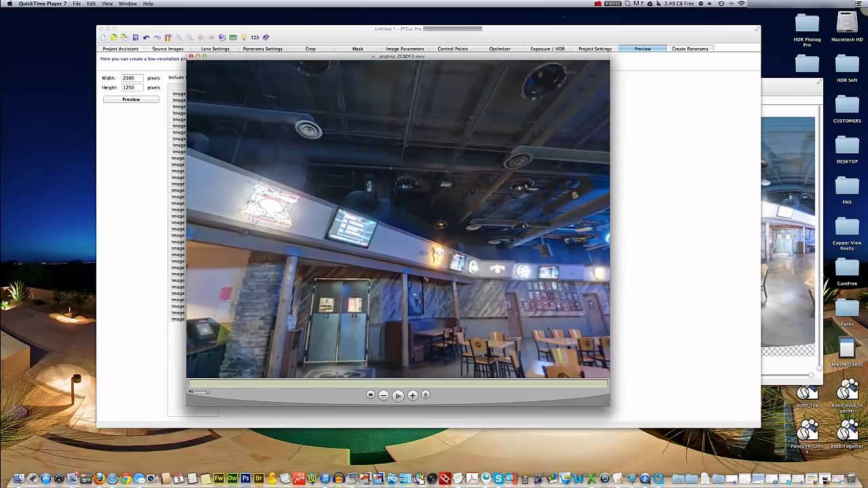The image size is (868, 488).
Task: Open the Trash in the Dock
Action: click(851, 479)
